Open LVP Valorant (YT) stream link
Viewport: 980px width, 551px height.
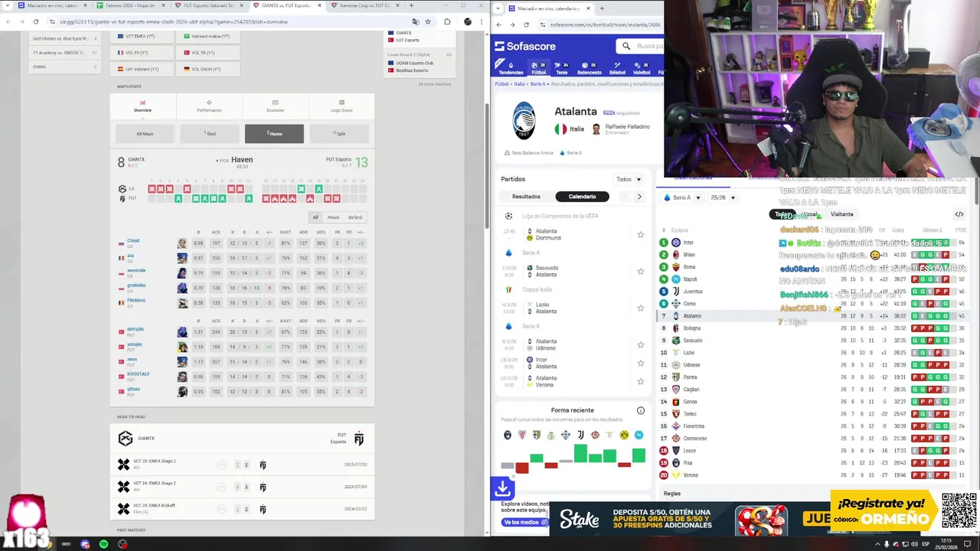click(141, 69)
